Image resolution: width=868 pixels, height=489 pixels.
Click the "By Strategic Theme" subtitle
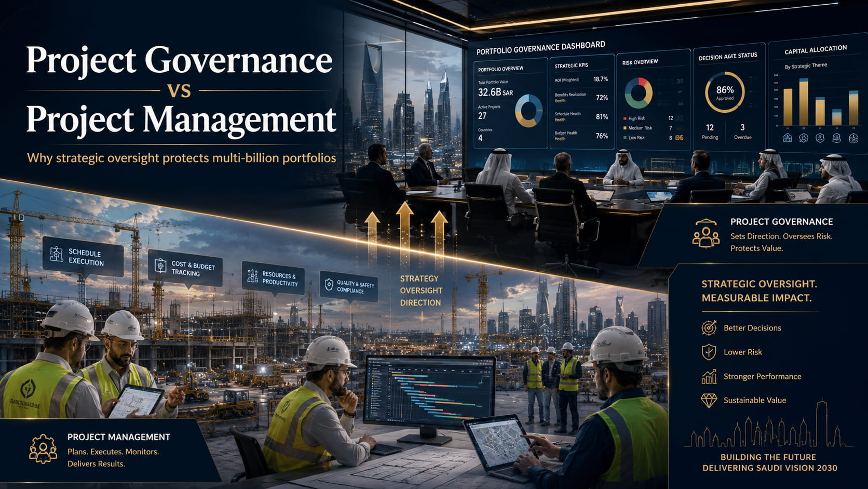(806, 66)
